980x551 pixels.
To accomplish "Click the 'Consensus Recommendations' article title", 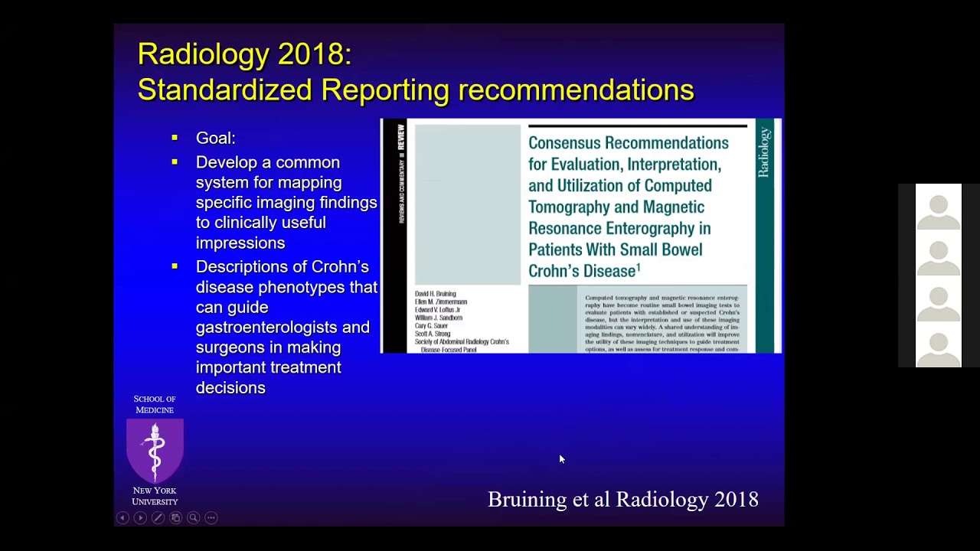I will pyautogui.click(x=628, y=207).
